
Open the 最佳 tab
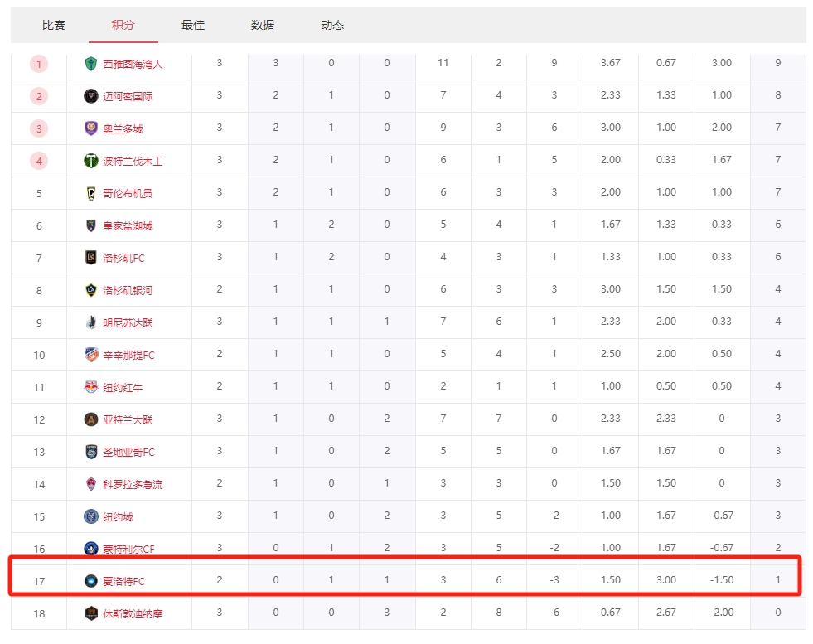coord(192,25)
